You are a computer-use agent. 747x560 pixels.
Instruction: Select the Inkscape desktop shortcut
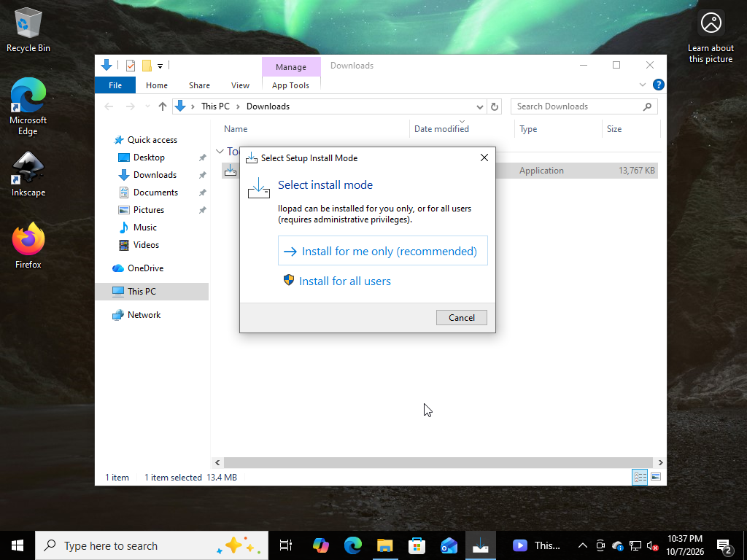click(x=28, y=174)
